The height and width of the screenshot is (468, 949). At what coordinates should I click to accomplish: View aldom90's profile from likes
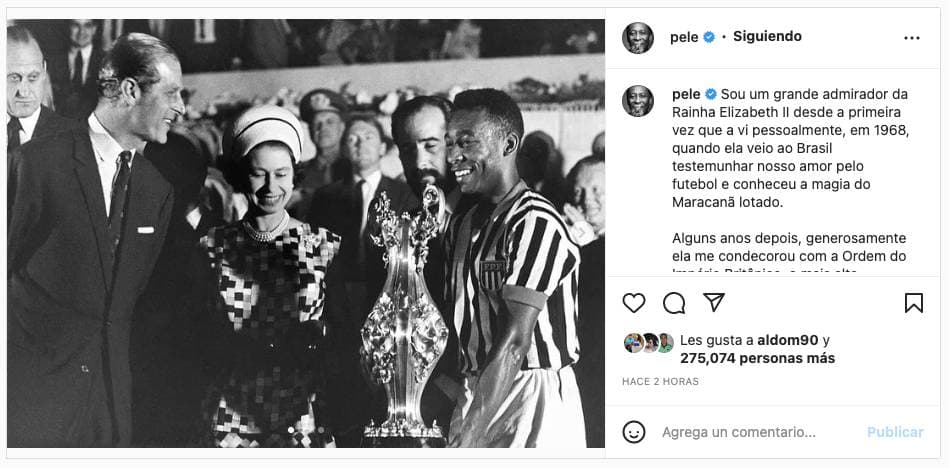(x=788, y=340)
